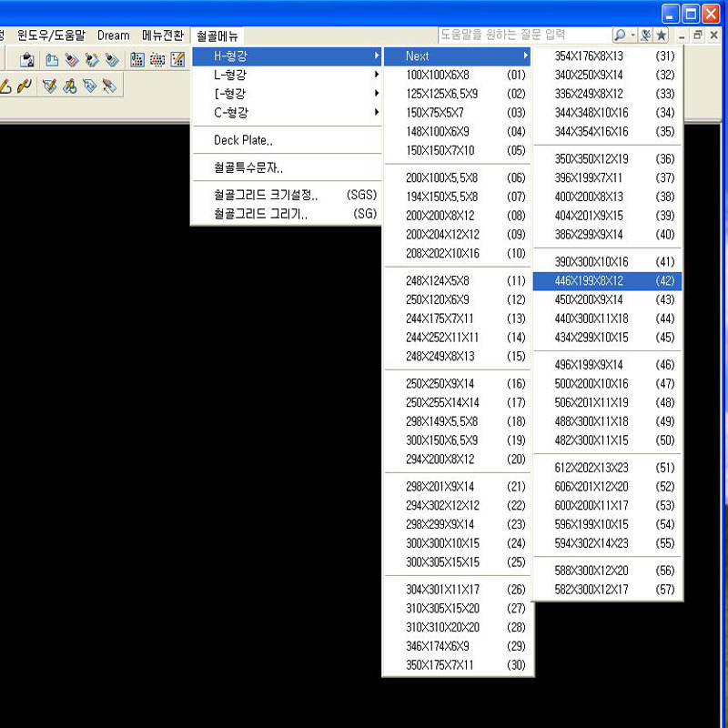Click the satellite dish icon beside search
This screenshot has height=728, width=728.
coord(645,35)
